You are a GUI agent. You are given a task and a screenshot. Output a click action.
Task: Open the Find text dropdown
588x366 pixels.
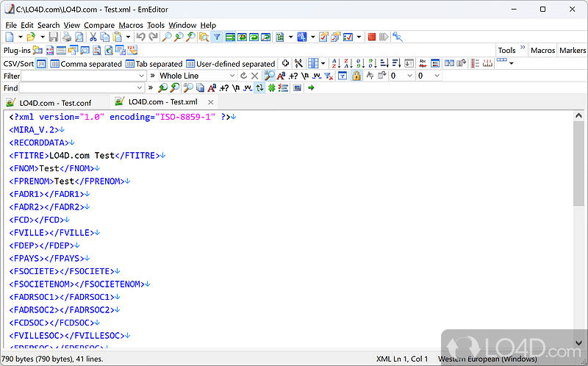pyautogui.click(x=140, y=87)
